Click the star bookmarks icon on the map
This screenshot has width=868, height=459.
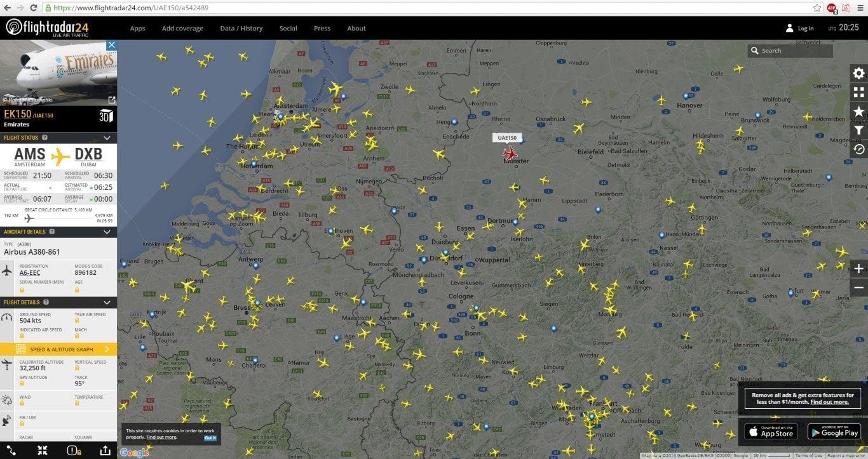[858, 111]
